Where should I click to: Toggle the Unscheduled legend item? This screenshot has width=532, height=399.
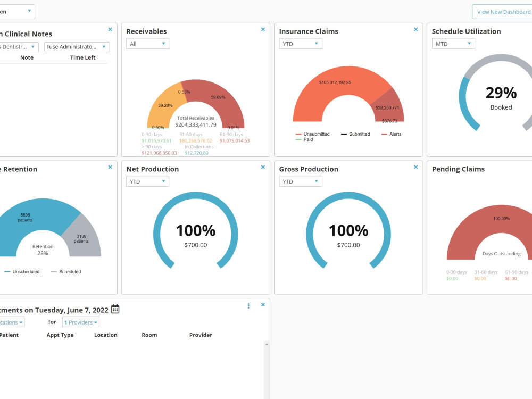(22, 272)
